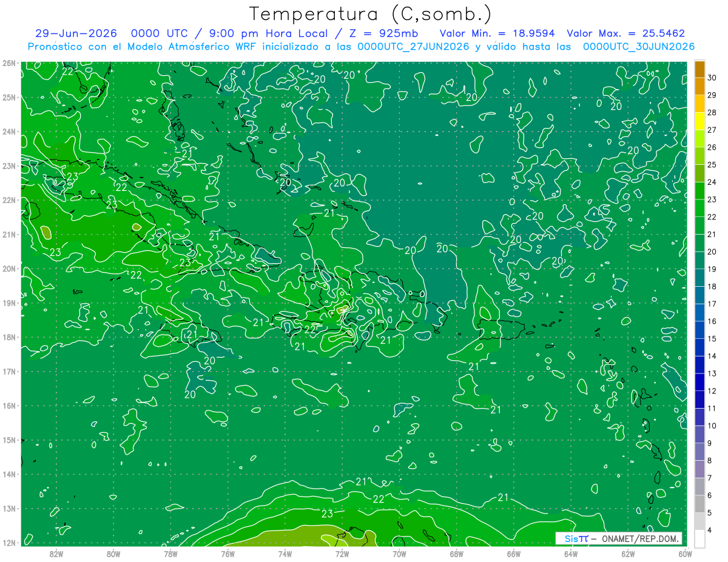Select the purple color bar segment between 8 and 9
This screenshot has width=728, height=562.
[700, 452]
